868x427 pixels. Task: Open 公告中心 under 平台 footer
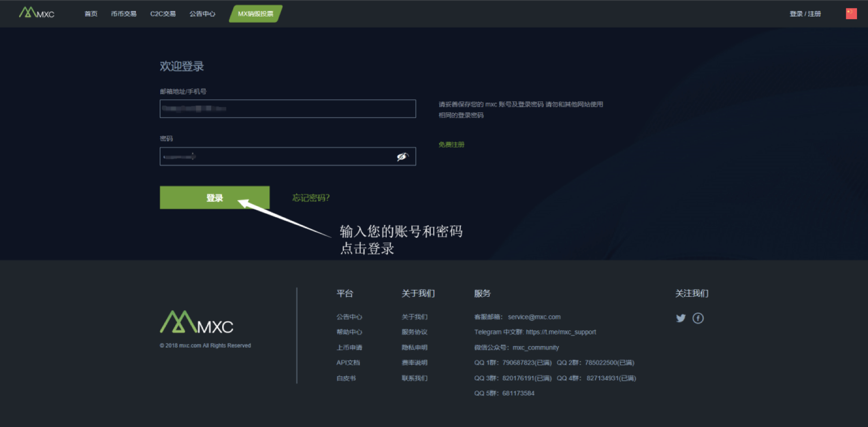(349, 317)
